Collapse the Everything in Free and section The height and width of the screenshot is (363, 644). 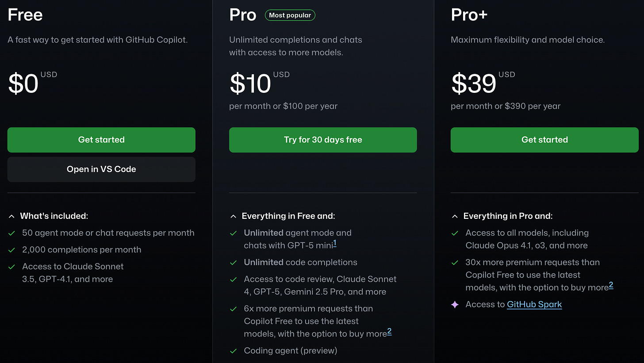[x=233, y=216]
